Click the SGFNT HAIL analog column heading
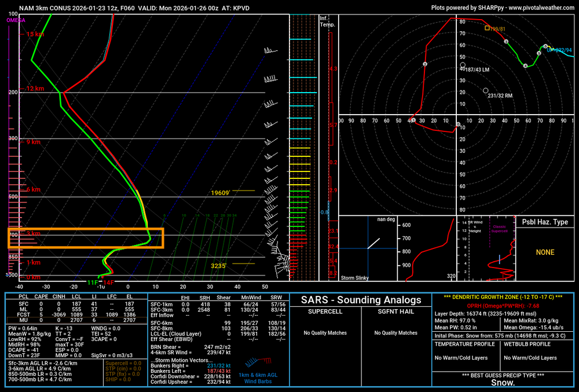 395,312
